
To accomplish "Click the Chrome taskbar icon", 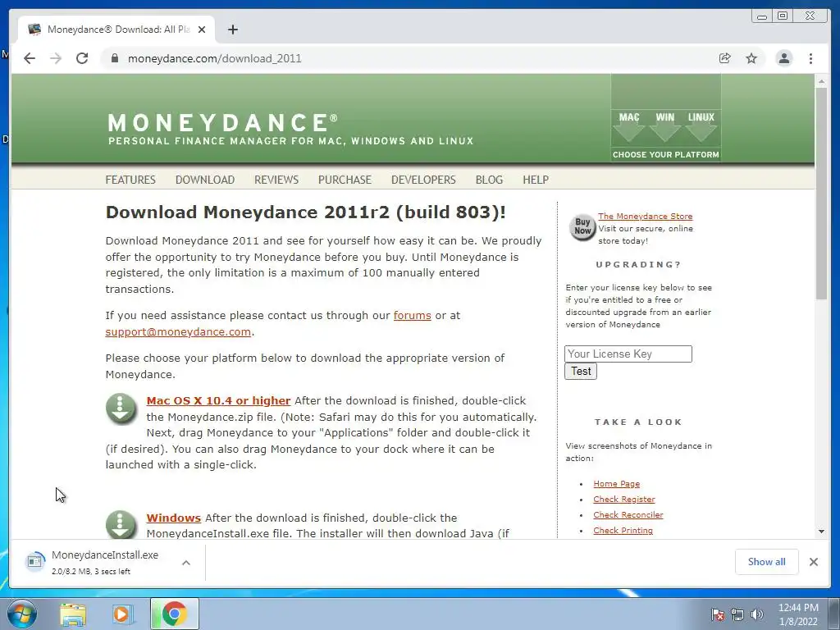I will pos(175,614).
